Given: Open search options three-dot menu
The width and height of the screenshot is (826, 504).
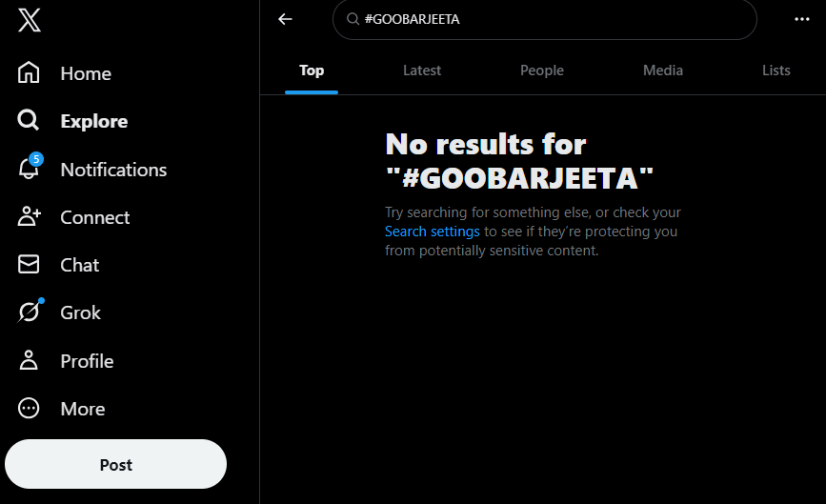Looking at the screenshot, I should (801, 19).
